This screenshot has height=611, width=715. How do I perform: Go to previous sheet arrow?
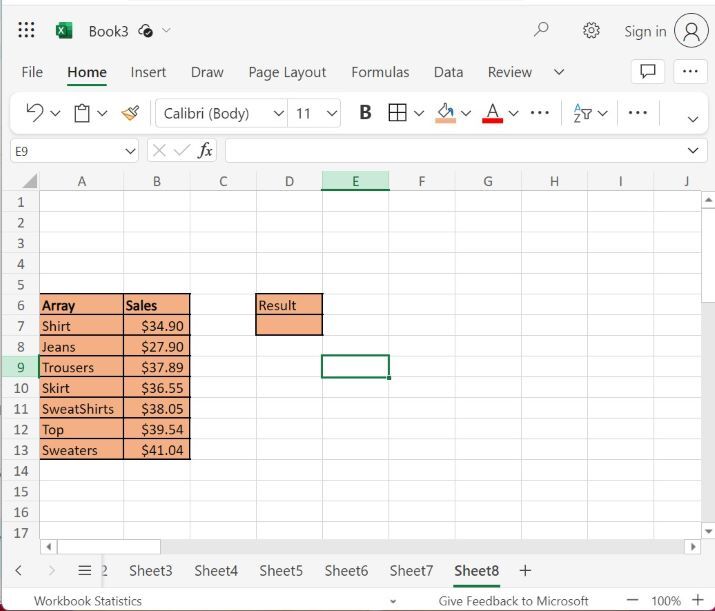tap(18, 570)
